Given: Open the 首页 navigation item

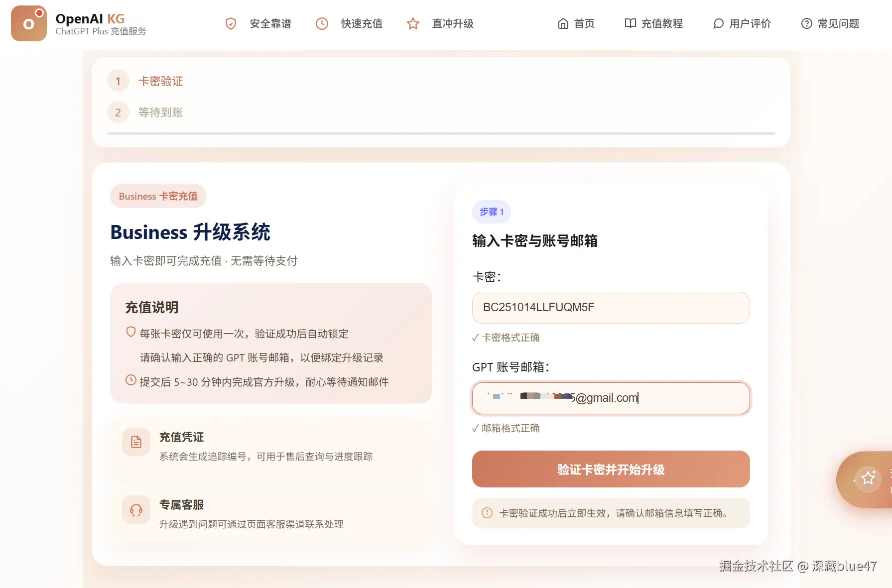Looking at the screenshot, I should pos(576,23).
